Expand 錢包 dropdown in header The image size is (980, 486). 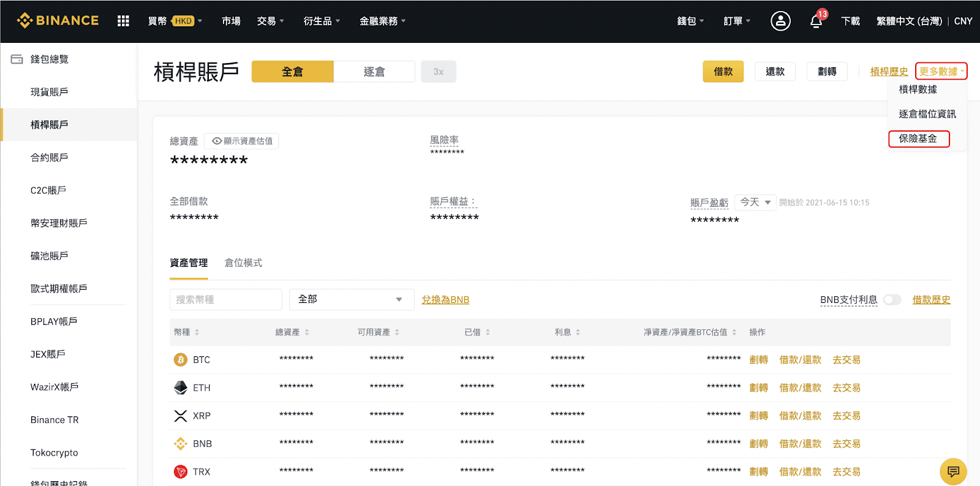pos(690,21)
